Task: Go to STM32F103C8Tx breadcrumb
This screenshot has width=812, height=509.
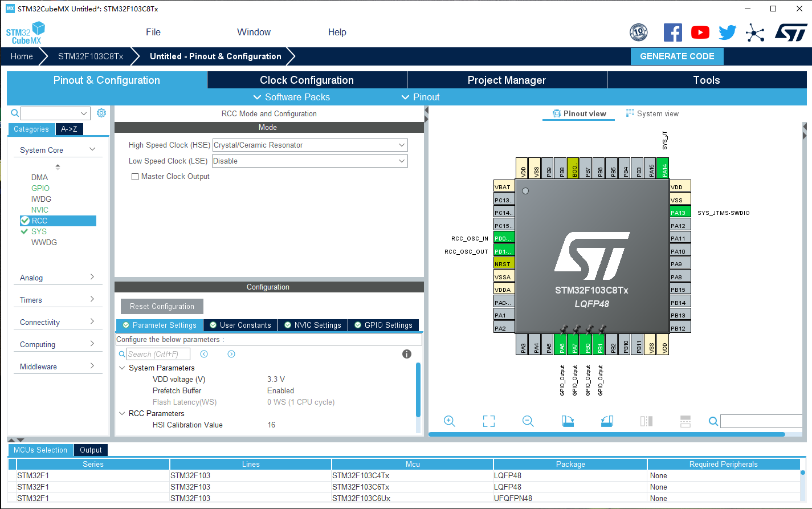Action: (x=91, y=56)
